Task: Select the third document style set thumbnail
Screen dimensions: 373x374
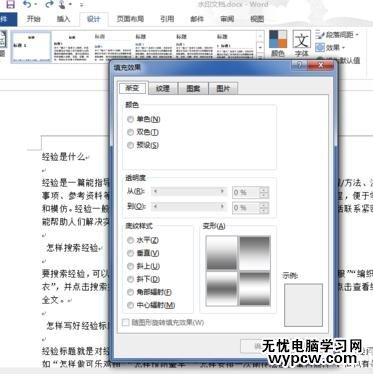Action: click(x=113, y=47)
